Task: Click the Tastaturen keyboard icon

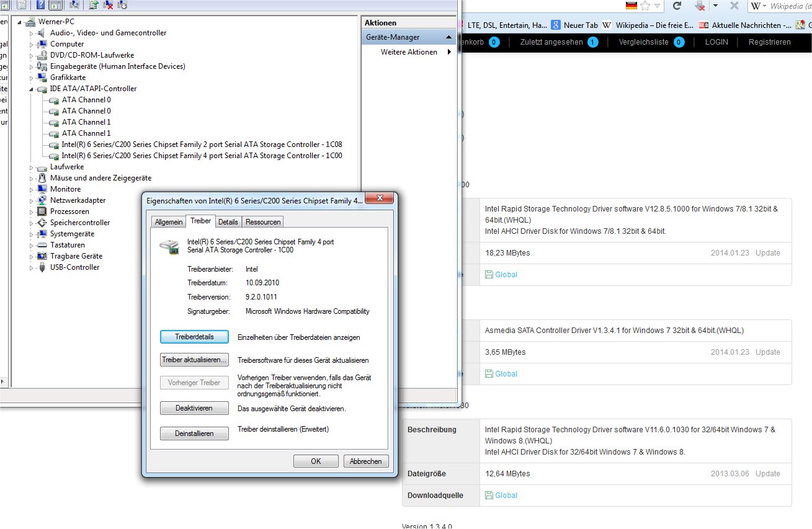Action: [42, 245]
